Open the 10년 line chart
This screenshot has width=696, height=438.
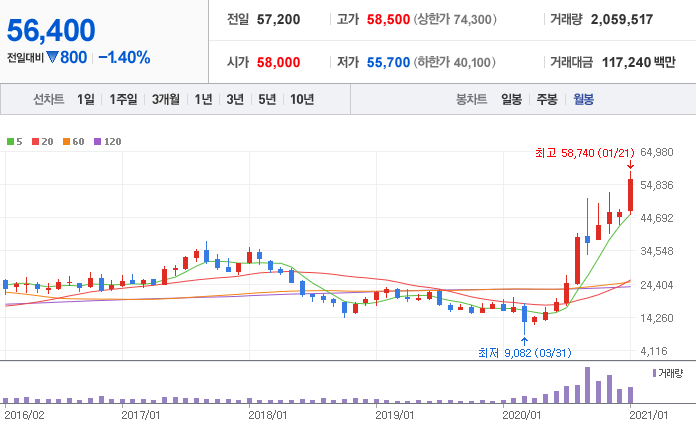pyautogui.click(x=302, y=99)
